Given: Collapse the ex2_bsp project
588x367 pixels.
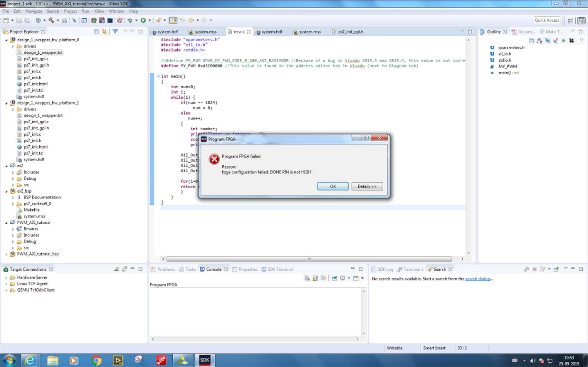Looking at the screenshot, I should [x=7, y=191].
